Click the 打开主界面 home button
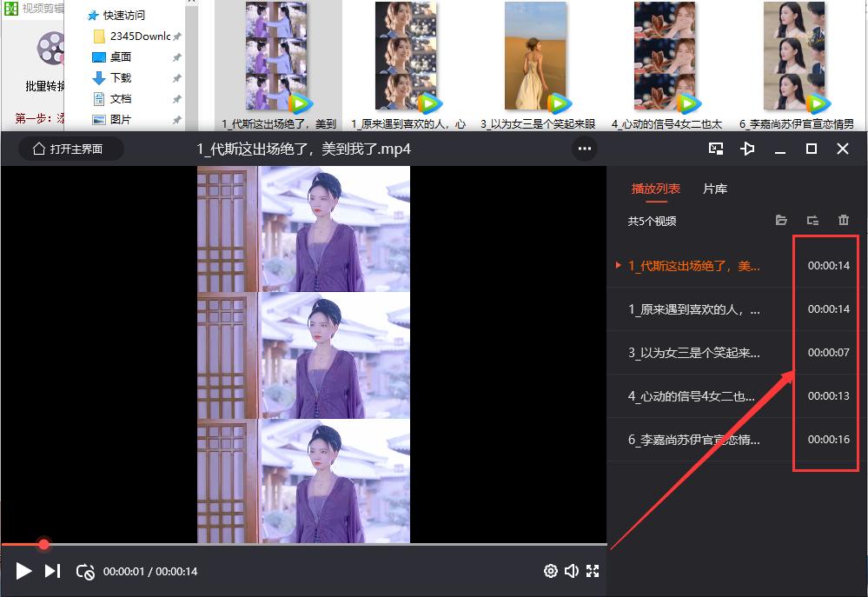Image resolution: width=868 pixels, height=597 pixels. 71,149
